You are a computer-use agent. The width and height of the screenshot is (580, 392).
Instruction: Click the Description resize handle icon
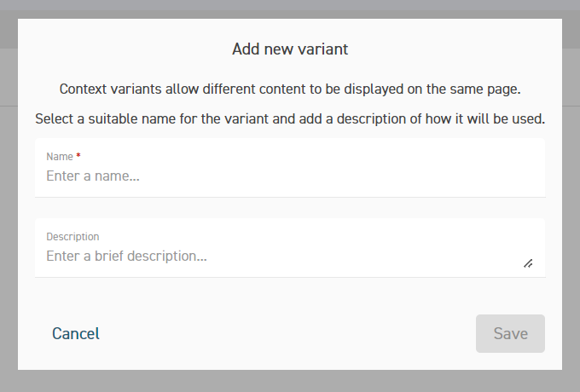[x=528, y=263]
